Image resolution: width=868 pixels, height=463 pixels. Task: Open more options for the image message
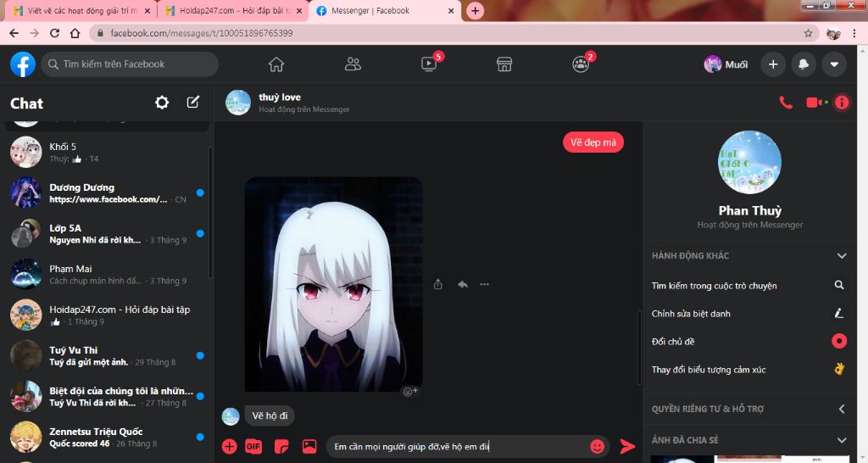tap(484, 285)
